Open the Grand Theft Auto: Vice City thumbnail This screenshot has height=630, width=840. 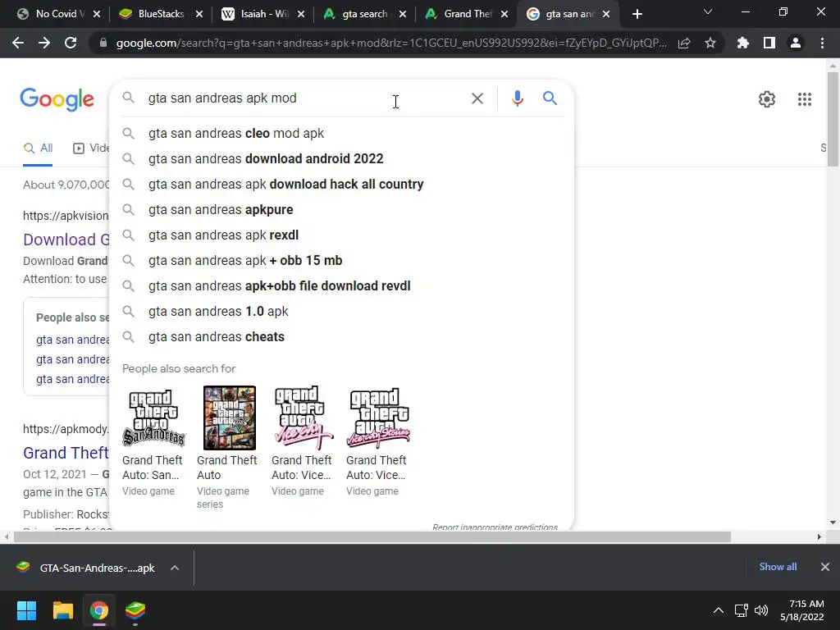[304, 418]
